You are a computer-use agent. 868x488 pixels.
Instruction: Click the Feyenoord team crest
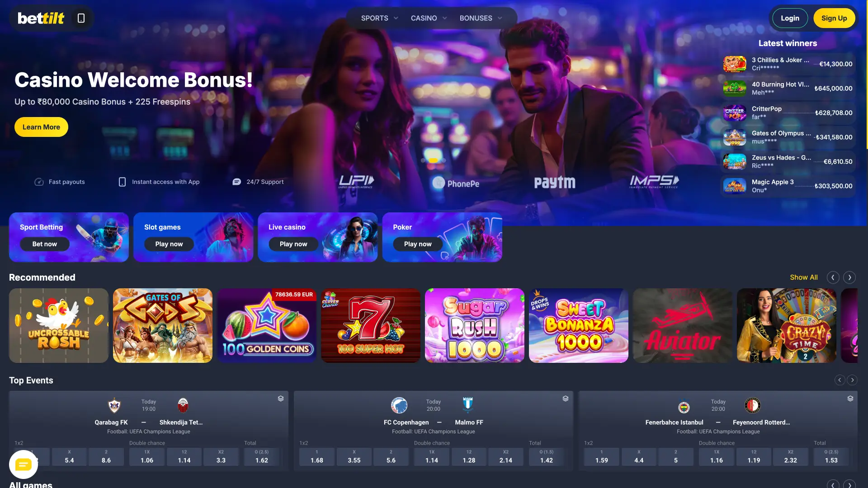pos(753,405)
